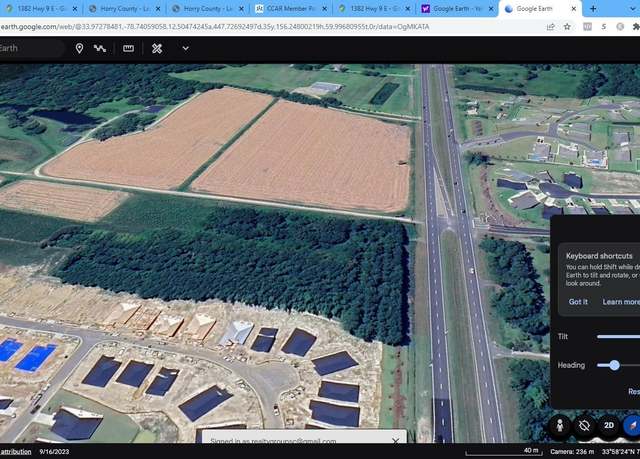Click the location-off target icon
Screen dimensions: 640x459
pyautogui.click(x=584, y=426)
